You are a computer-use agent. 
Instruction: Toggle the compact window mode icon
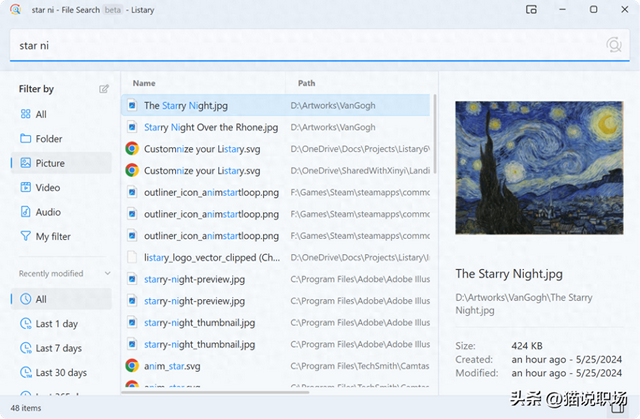[531, 9]
